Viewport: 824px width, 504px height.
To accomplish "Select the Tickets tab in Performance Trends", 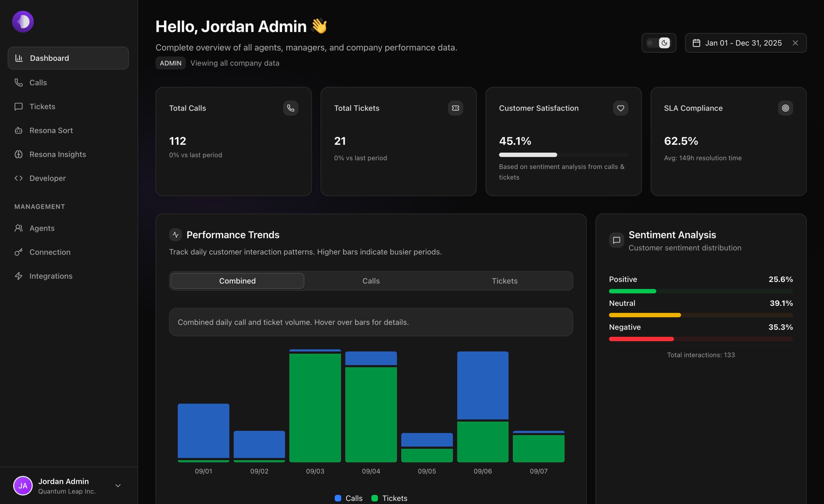I will pyautogui.click(x=504, y=281).
